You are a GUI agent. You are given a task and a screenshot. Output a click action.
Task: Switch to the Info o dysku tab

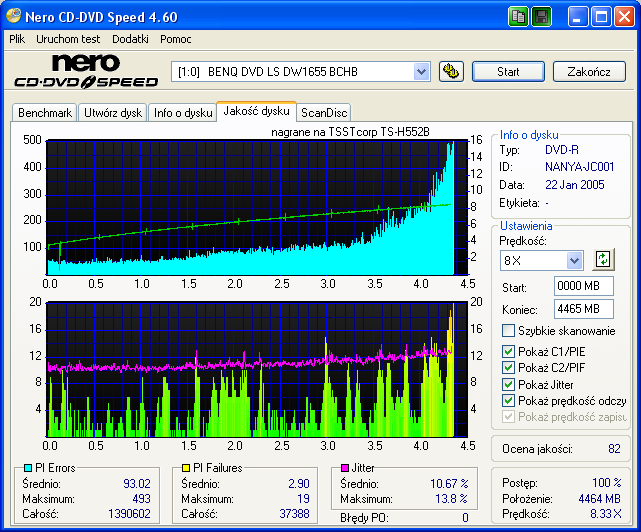(x=183, y=112)
